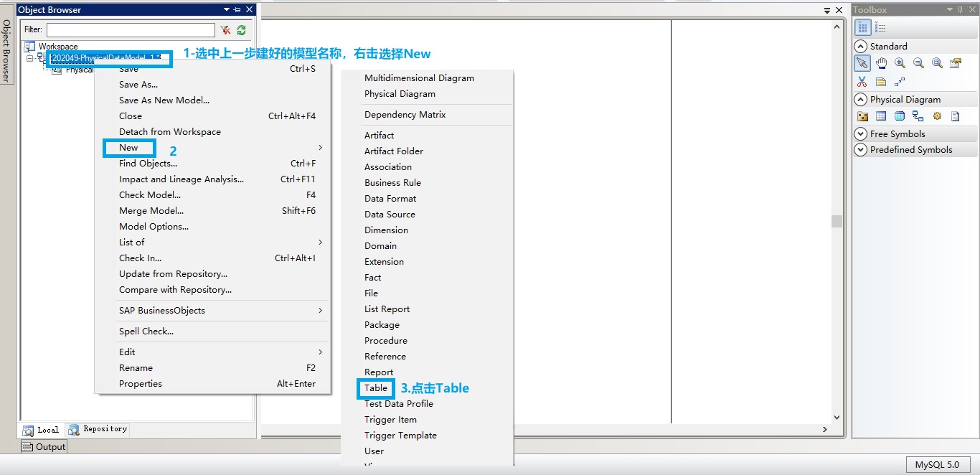Select the Table tool in Physical Diagram palette

(881, 116)
